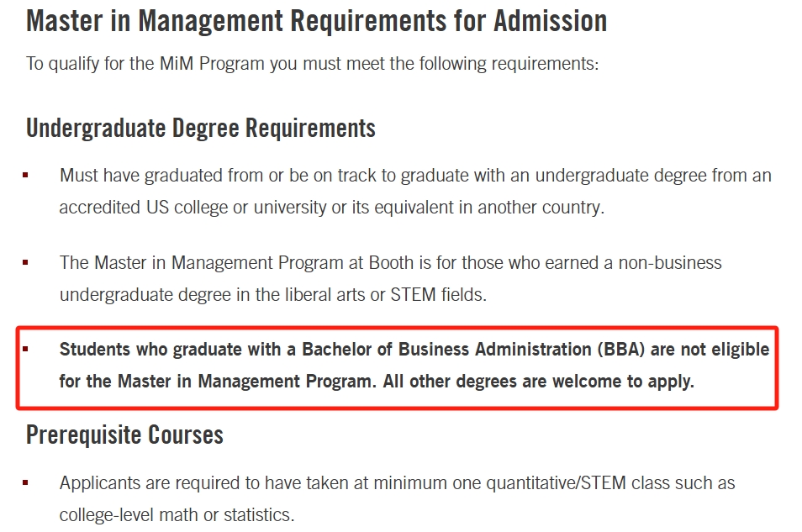The height and width of the screenshot is (532, 802).
Task: Click the line "The Master in Management Program at Booth"
Action: [390, 263]
